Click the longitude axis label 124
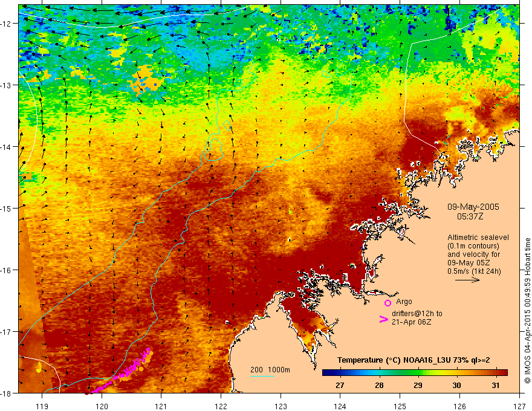 point(340,406)
